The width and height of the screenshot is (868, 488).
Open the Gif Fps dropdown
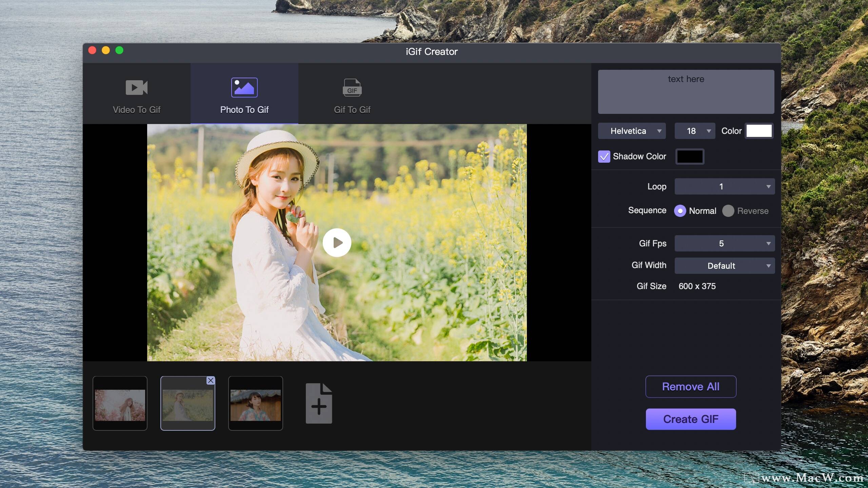click(725, 243)
